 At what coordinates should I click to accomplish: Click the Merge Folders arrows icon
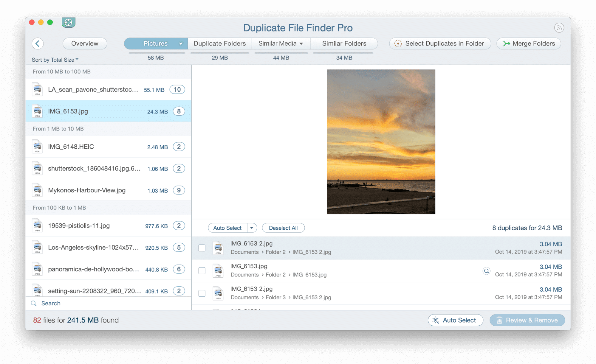(506, 43)
